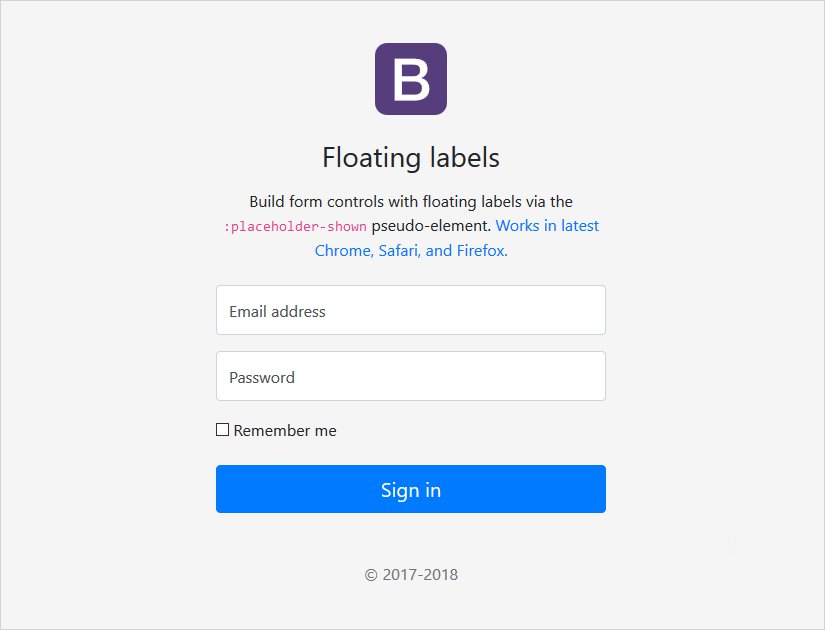Click the Password placeholder label

[x=261, y=378]
